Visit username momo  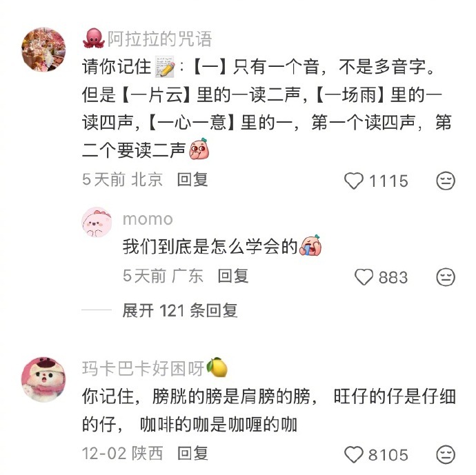coord(148,219)
